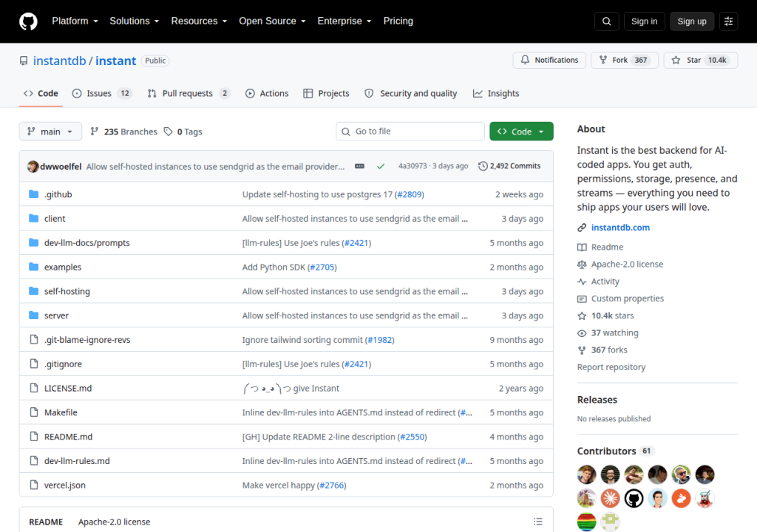Open the Security and quality tab
This screenshot has width=757, height=532.
click(x=411, y=93)
